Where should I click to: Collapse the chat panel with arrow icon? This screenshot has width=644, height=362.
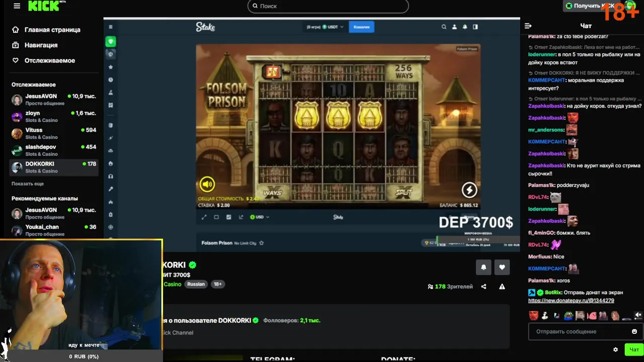click(x=528, y=26)
